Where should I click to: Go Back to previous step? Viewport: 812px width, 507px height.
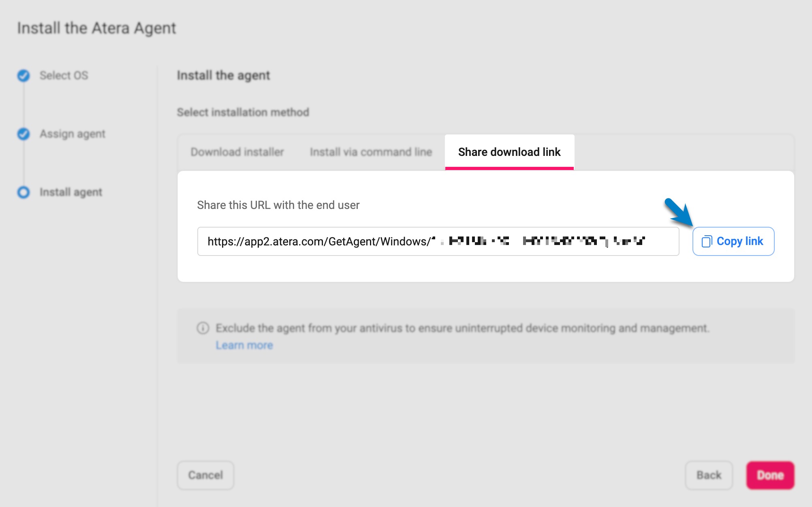click(x=709, y=475)
